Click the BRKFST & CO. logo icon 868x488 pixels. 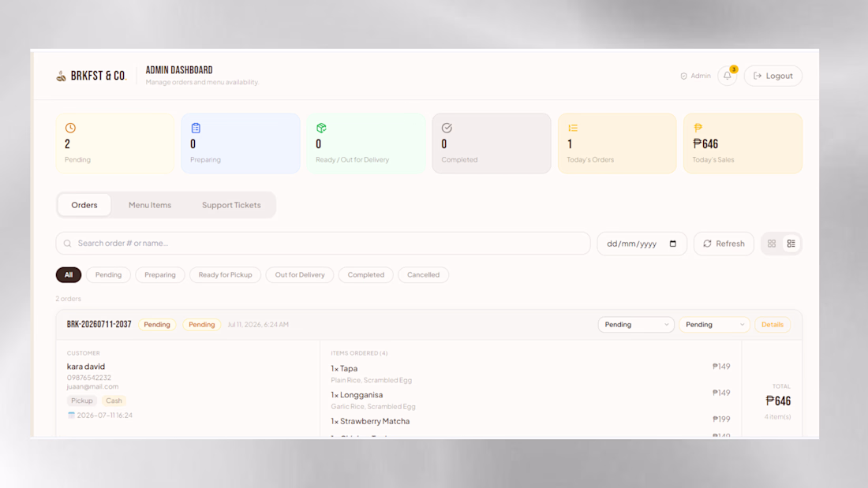(x=61, y=76)
